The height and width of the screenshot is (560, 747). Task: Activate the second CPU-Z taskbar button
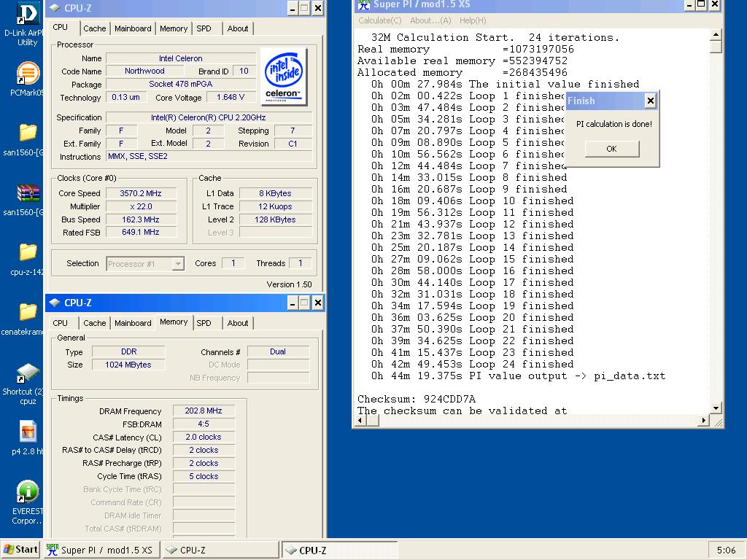(x=339, y=550)
